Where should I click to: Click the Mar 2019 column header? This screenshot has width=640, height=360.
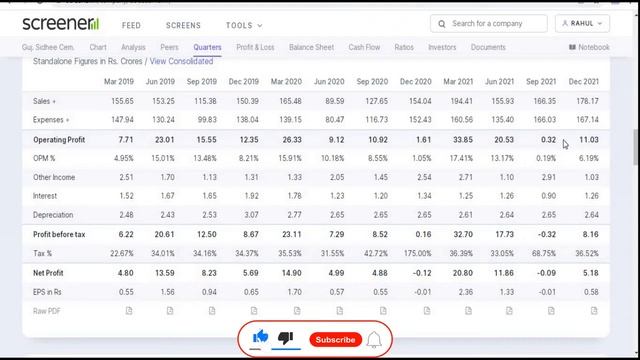coord(119,82)
